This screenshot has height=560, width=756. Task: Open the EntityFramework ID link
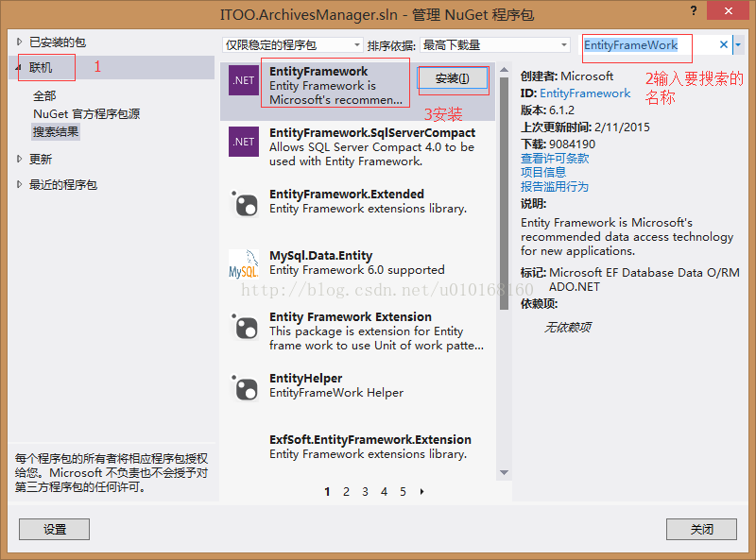click(x=585, y=93)
